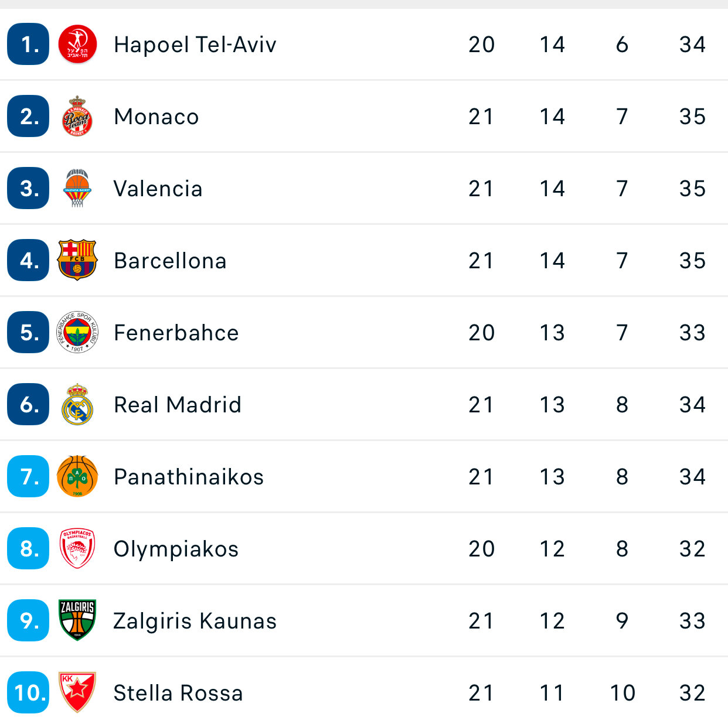728x724 pixels.
Task: Open the Zalgiris Kaunas shield logo
Action: [77, 620]
